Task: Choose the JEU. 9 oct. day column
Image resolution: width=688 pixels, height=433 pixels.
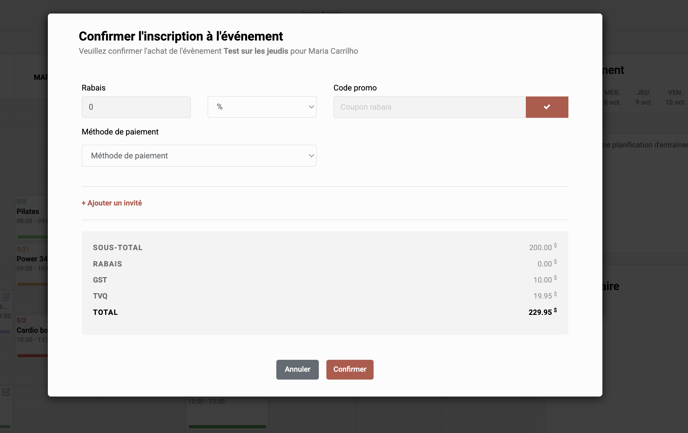Action: (643, 97)
